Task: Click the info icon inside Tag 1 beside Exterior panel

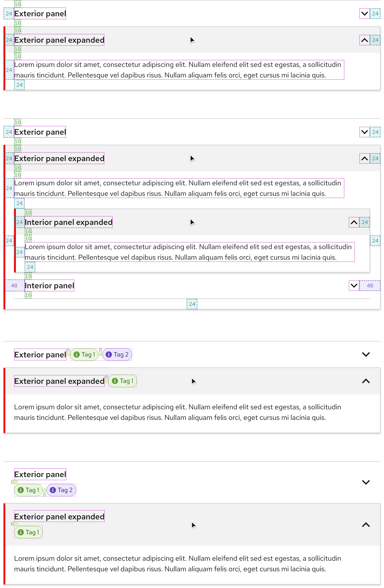Action: tap(77, 354)
